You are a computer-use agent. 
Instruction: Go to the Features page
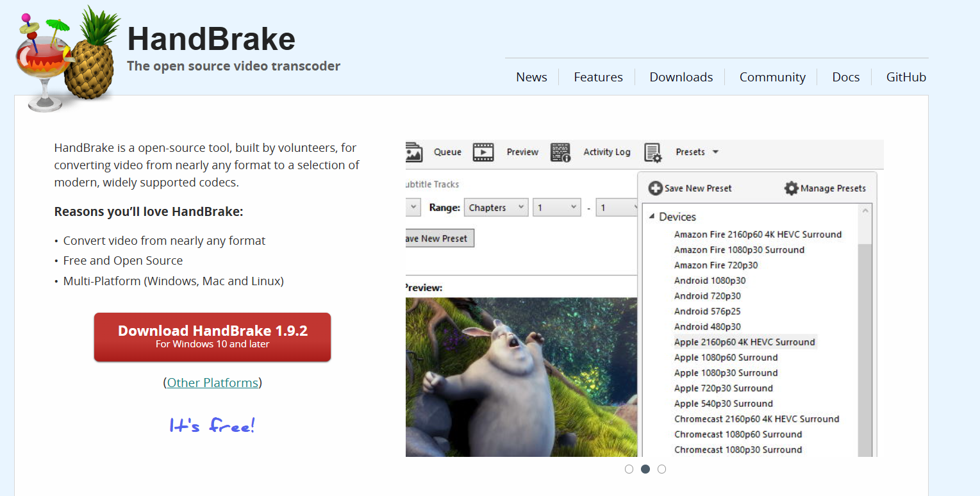click(x=598, y=77)
